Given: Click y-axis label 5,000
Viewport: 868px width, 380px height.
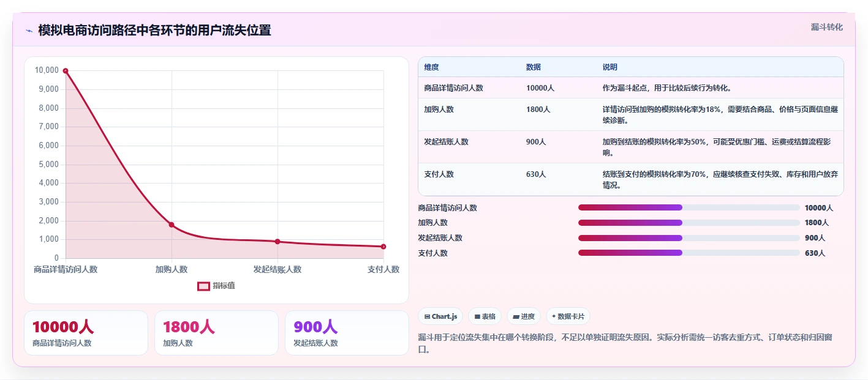Looking at the screenshot, I should click(x=48, y=165).
